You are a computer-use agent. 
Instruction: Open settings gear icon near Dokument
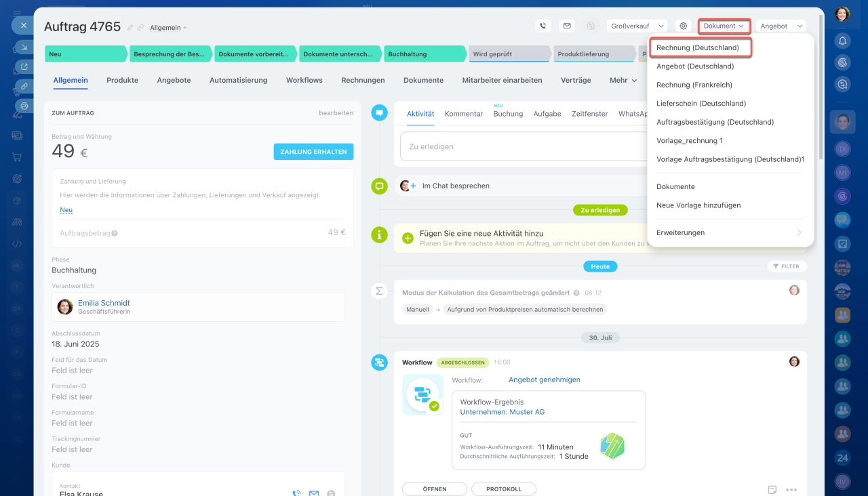coord(684,26)
